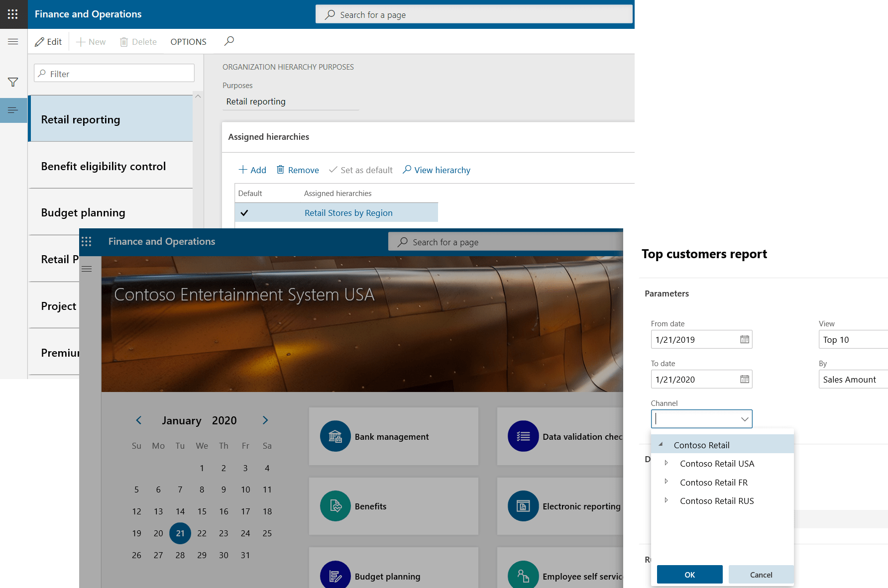888x588 pixels.
Task: Open the Electronic reporting tile icon
Action: (523, 506)
